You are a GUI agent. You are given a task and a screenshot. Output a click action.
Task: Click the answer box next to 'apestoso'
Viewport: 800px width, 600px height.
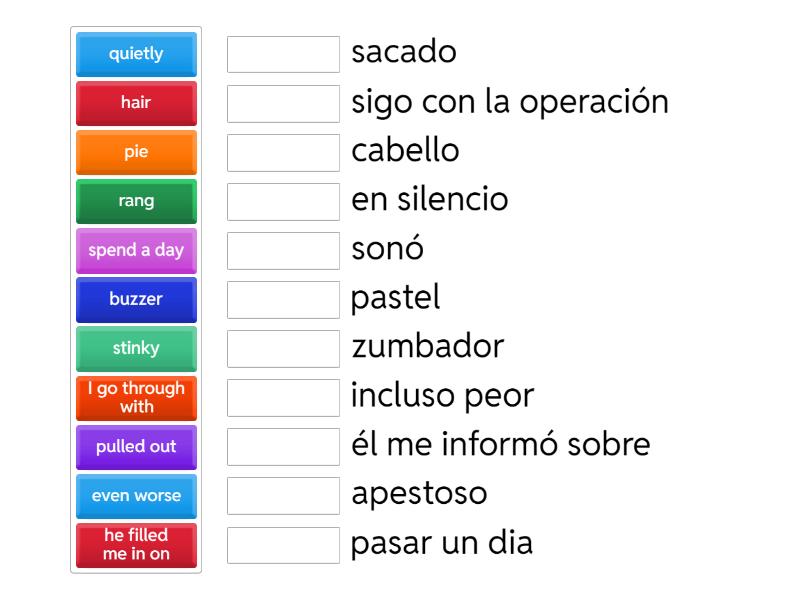click(x=283, y=496)
